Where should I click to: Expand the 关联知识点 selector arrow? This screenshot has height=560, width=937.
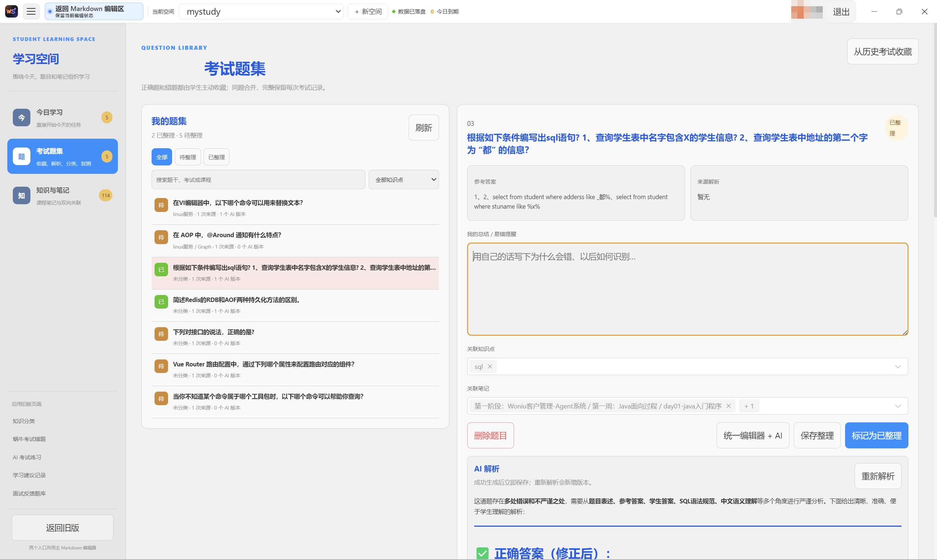(x=897, y=366)
